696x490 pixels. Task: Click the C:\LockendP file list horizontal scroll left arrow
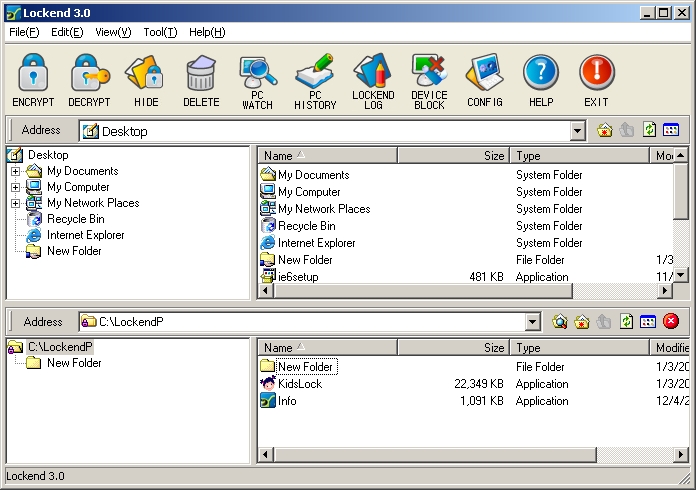pos(265,454)
